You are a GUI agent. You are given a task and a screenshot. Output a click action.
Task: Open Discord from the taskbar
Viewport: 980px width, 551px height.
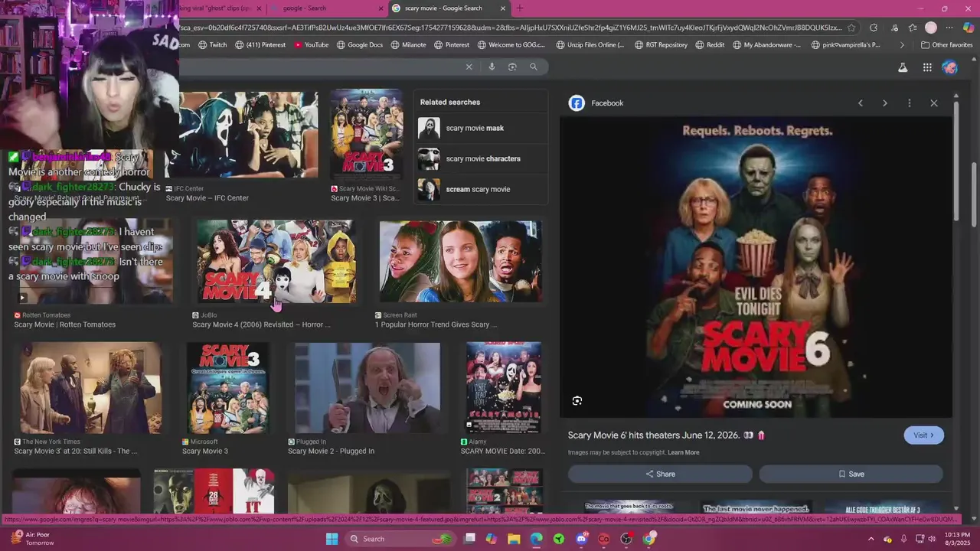click(x=581, y=539)
